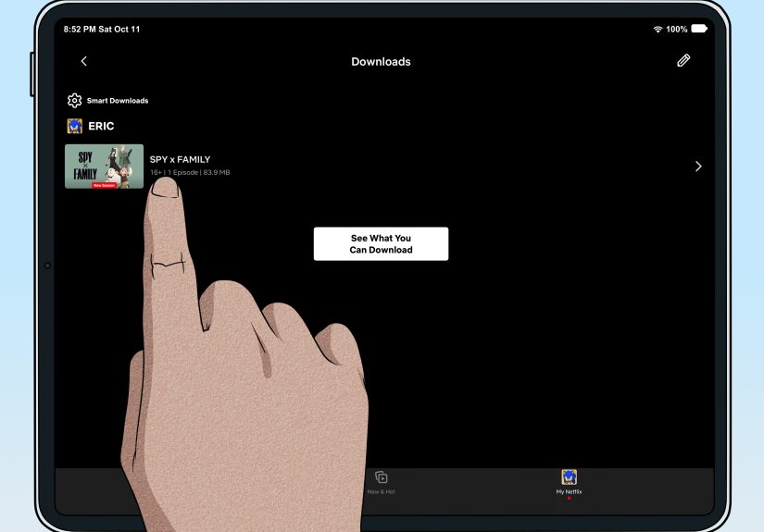Select the ERIC profile name
The height and width of the screenshot is (532, 764).
point(101,126)
